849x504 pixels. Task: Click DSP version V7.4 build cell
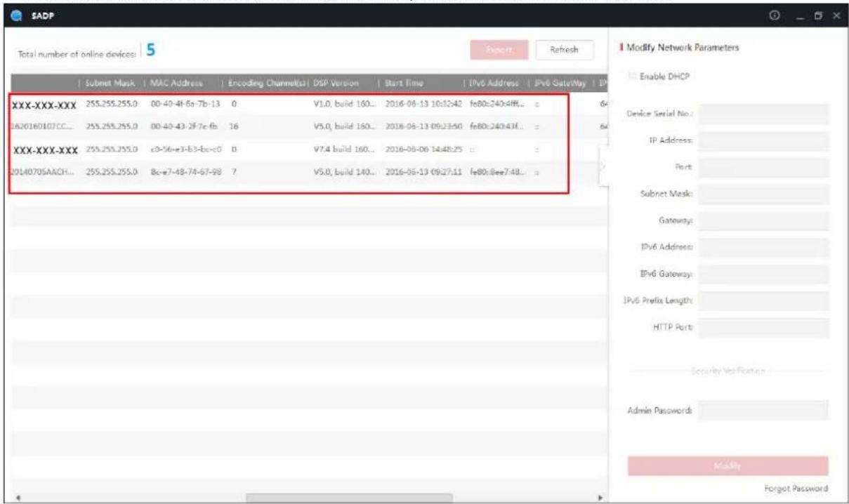pos(345,150)
